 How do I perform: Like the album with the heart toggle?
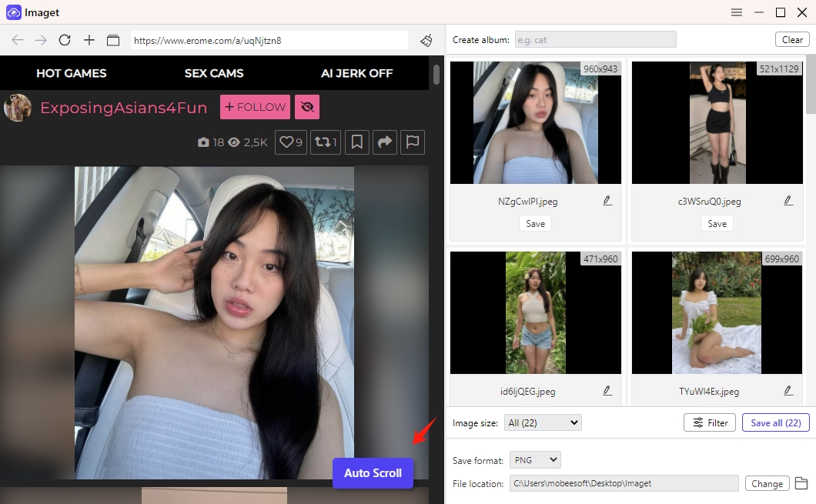(x=290, y=142)
